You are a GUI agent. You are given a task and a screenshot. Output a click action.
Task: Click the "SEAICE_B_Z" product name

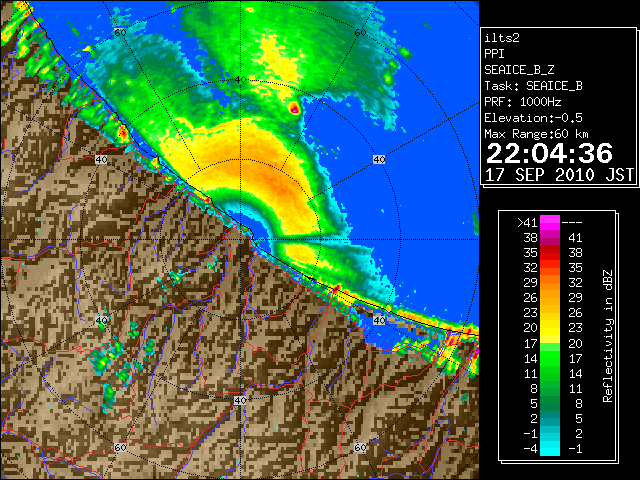[x=519, y=70]
